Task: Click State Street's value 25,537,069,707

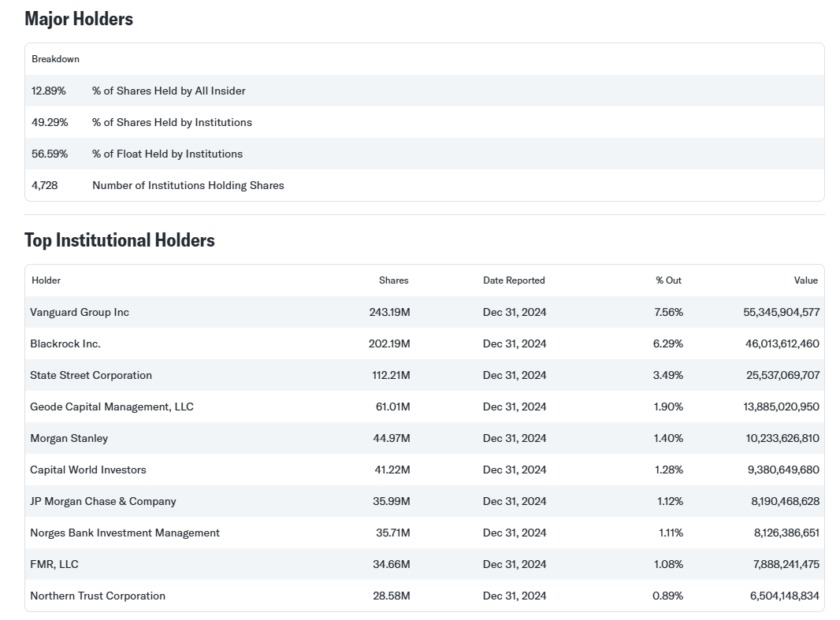Action: point(783,375)
